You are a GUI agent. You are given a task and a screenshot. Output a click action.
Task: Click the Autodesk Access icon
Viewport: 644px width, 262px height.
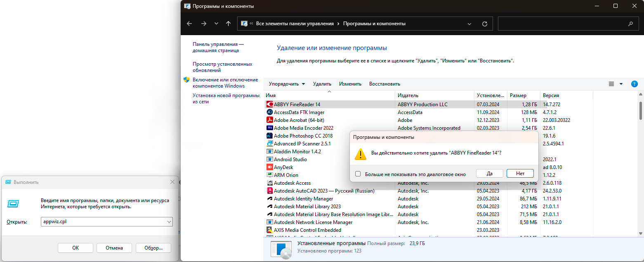click(x=270, y=183)
